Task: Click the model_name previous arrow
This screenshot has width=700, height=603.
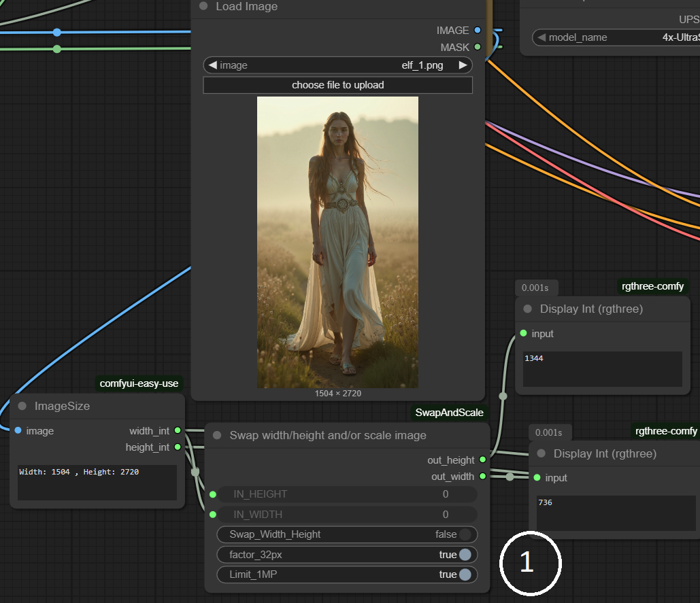Action: click(541, 37)
